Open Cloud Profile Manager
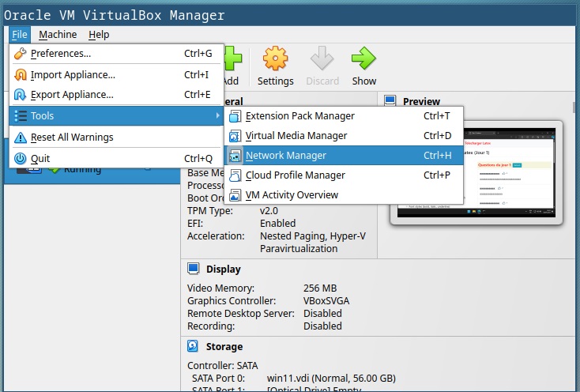 click(344, 175)
